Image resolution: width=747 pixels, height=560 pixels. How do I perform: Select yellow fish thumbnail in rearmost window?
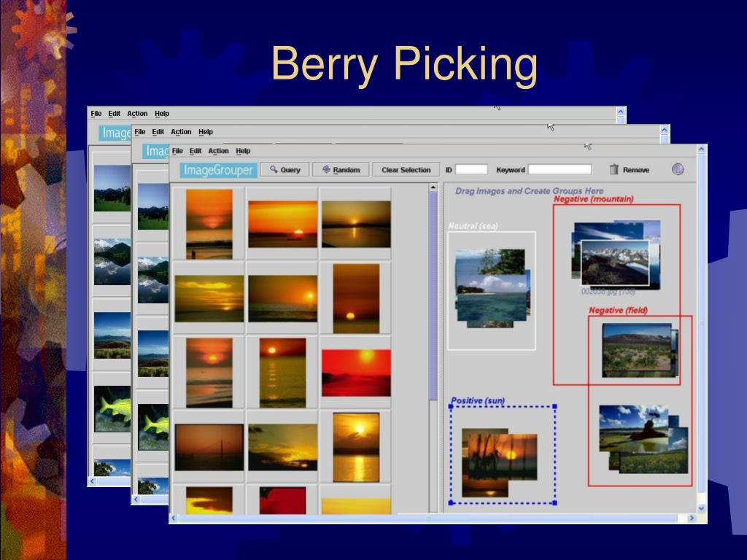point(112,409)
